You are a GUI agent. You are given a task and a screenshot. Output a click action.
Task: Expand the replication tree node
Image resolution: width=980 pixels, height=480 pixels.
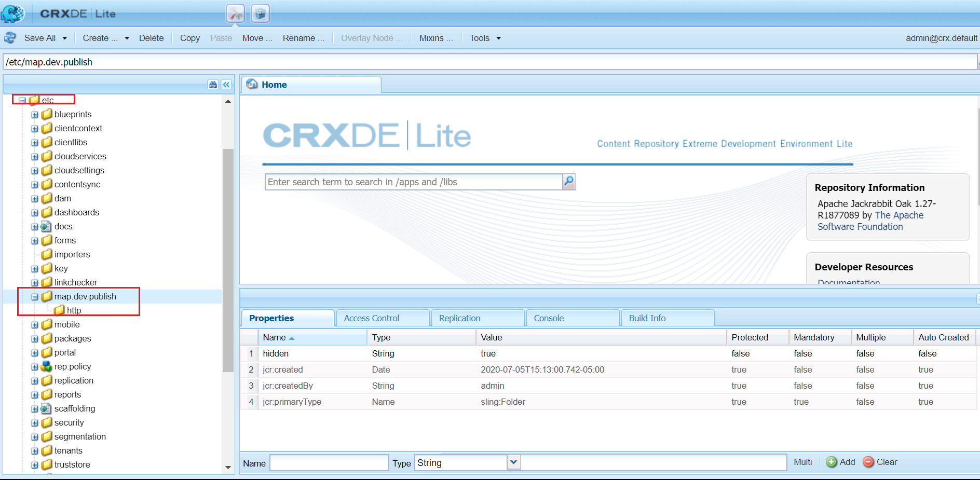[35, 381]
